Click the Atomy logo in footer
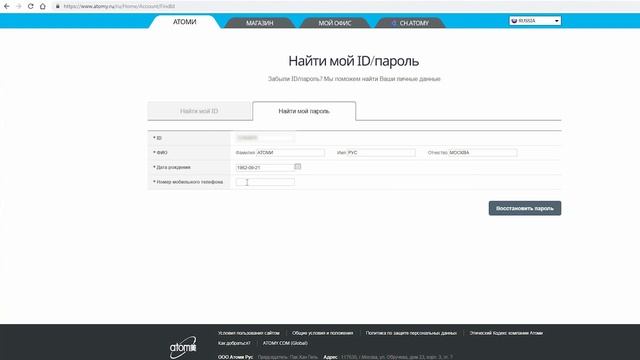The width and height of the screenshot is (640, 360). click(x=183, y=347)
